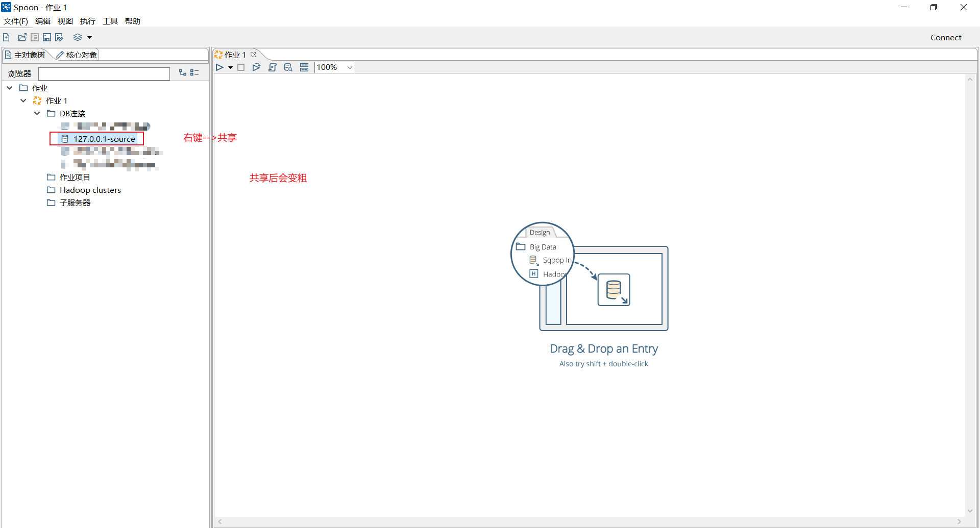Click the Explore repository toolbar icon

pos(35,37)
